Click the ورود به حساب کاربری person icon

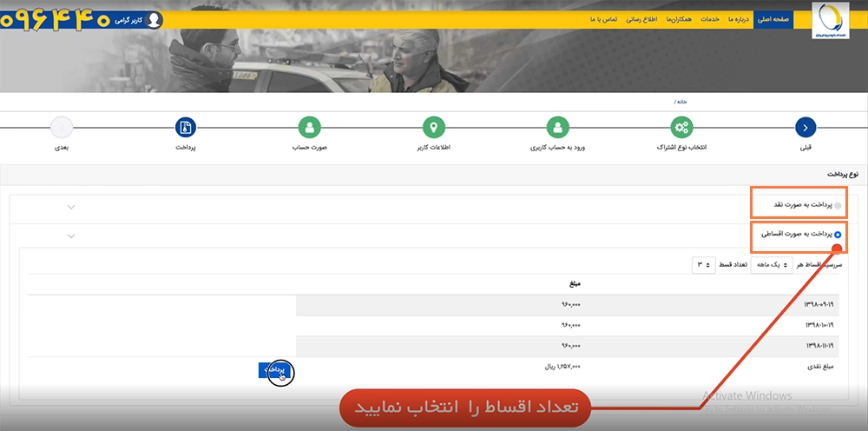pos(557,128)
